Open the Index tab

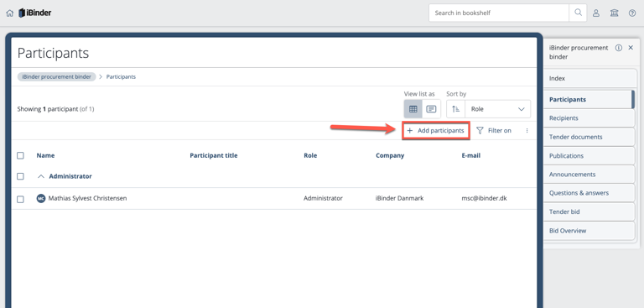589,78
